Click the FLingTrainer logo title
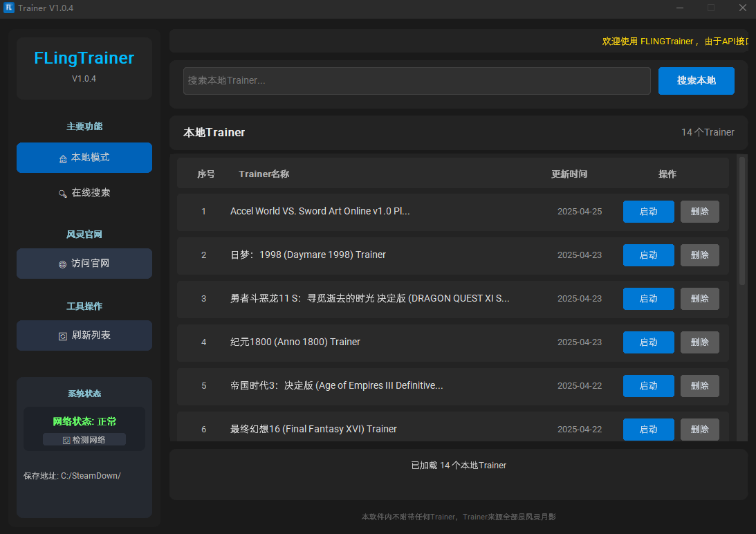 click(x=84, y=58)
